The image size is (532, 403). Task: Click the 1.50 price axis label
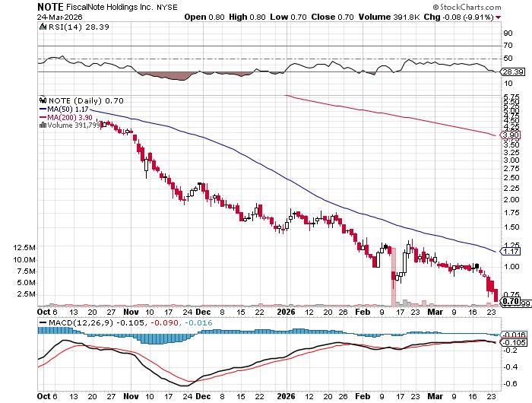pos(511,227)
